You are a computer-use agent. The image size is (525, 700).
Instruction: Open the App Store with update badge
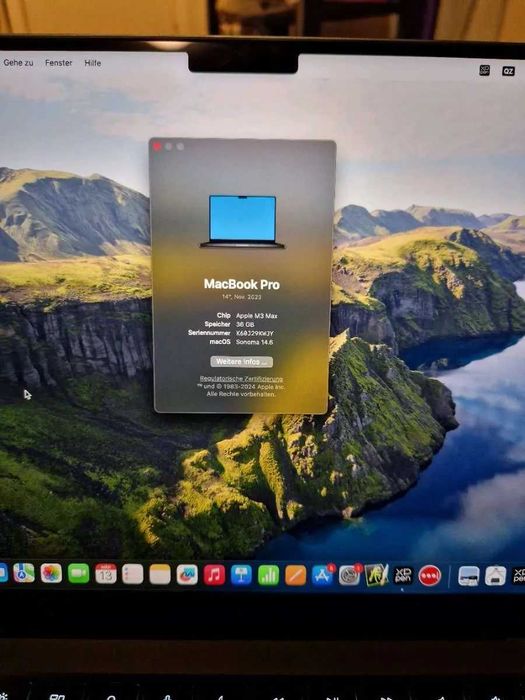pyautogui.click(x=323, y=575)
